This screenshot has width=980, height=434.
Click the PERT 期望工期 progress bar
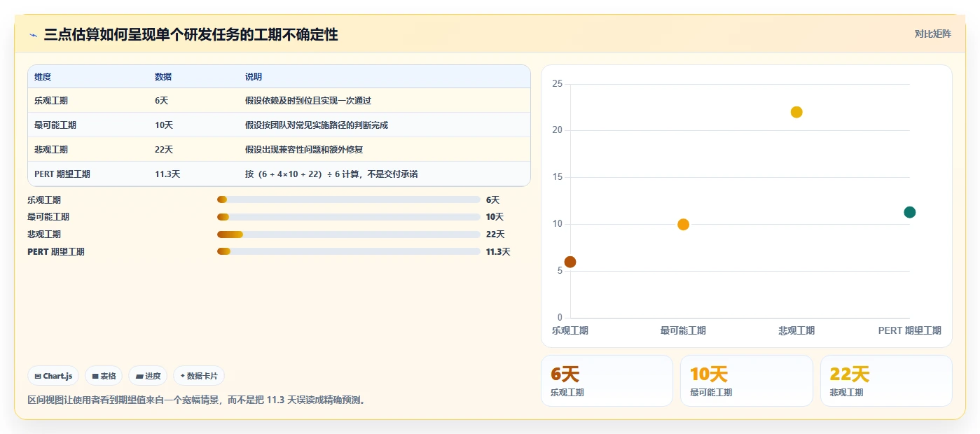(349, 251)
